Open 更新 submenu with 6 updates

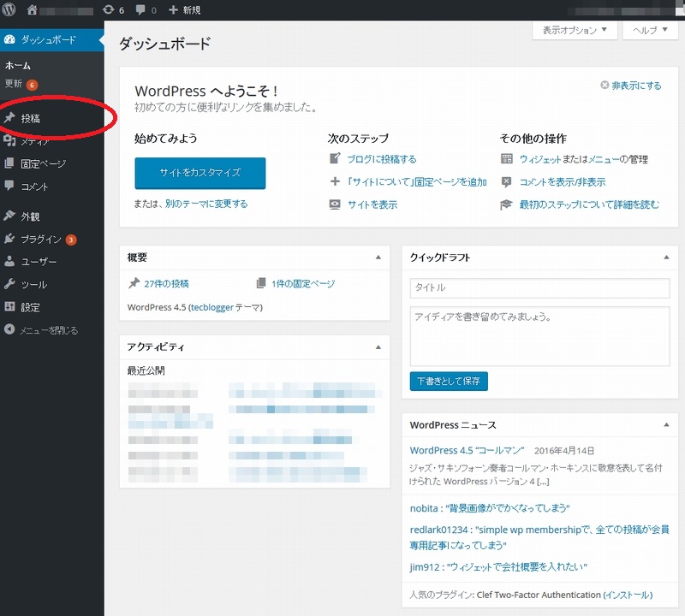coord(21,84)
